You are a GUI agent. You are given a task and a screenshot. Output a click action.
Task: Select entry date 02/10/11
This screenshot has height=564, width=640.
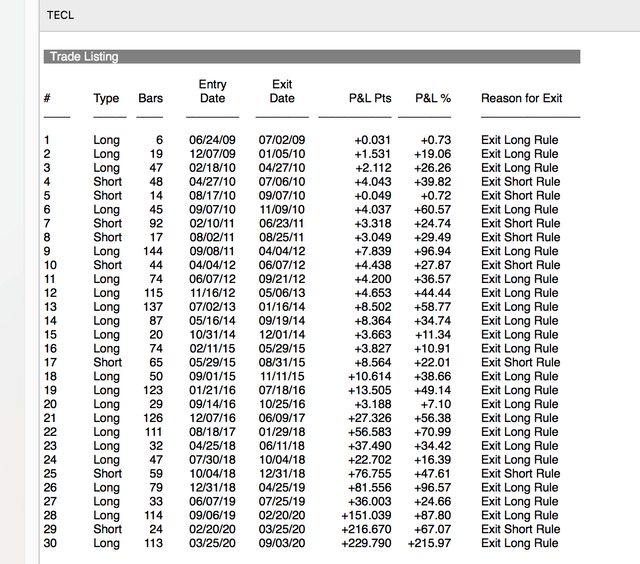click(212, 223)
